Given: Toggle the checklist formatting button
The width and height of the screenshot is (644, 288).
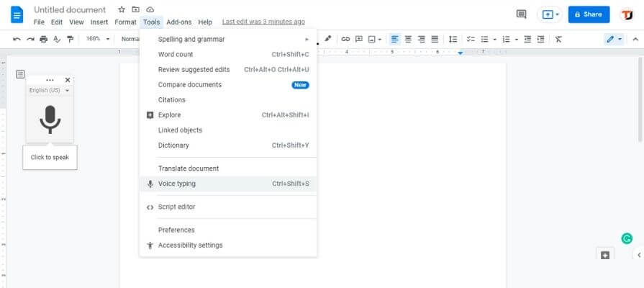Looking at the screenshot, I should click(471, 39).
